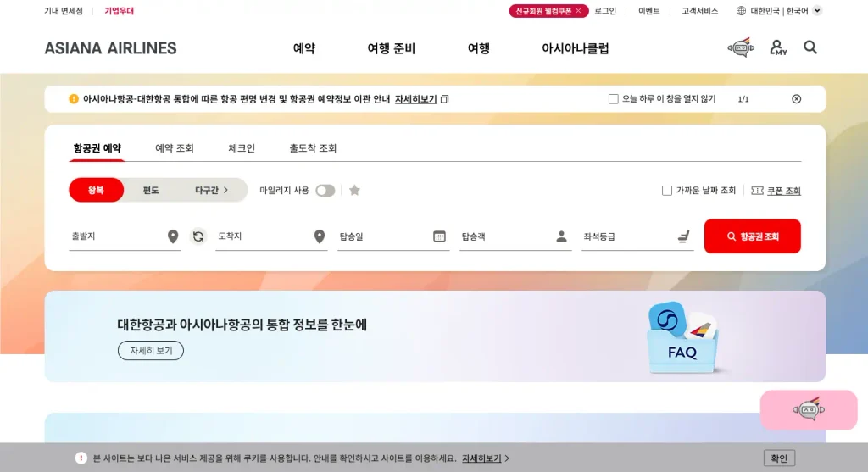Confirm cookies with the 확인 button
Viewport: 868px width, 472px height.
tap(779, 458)
